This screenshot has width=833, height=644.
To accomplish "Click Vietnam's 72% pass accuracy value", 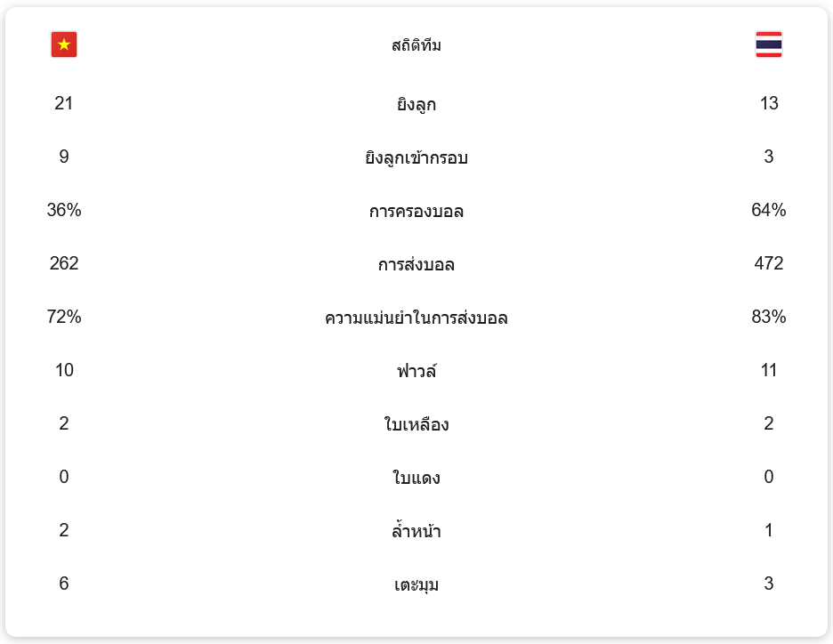I will [64, 317].
